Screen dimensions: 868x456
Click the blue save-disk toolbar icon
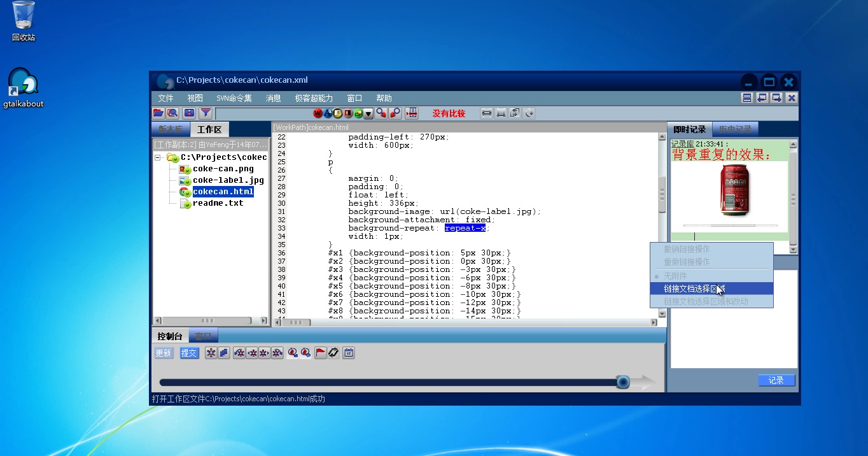click(x=189, y=113)
